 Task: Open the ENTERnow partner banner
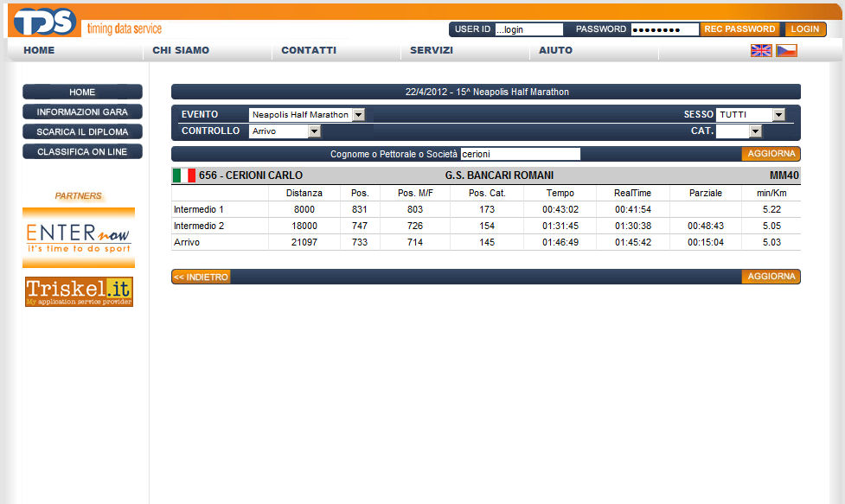pos(79,238)
